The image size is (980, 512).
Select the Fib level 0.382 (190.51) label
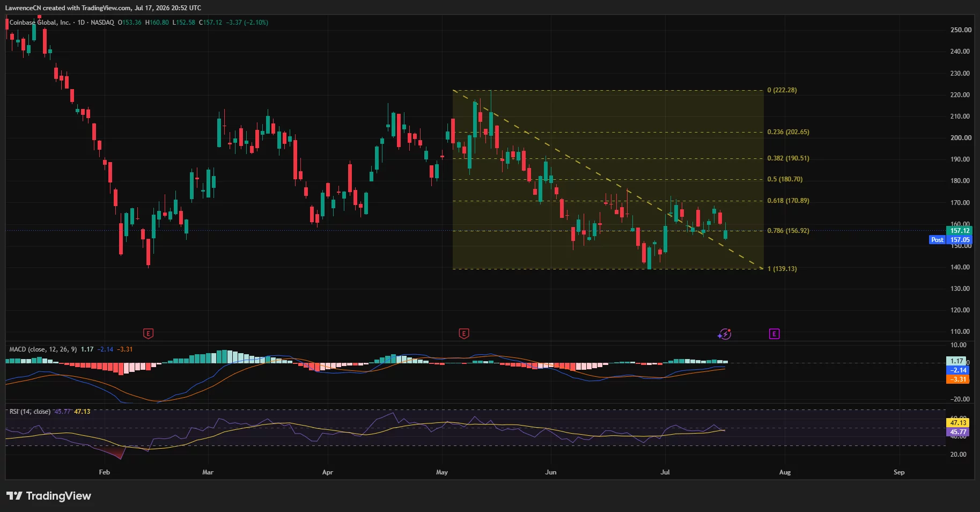(x=788, y=158)
